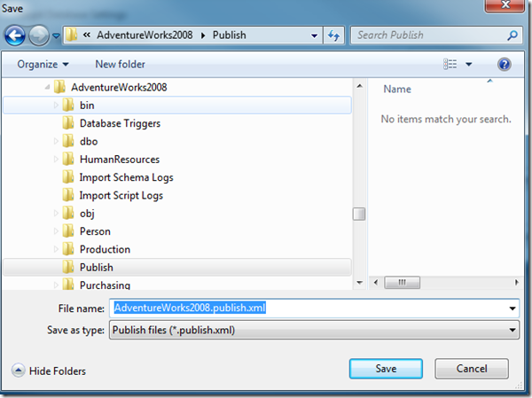Open the address bar previous locations dropdown
Viewport: 532px width, 398px height.
point(314,35)
